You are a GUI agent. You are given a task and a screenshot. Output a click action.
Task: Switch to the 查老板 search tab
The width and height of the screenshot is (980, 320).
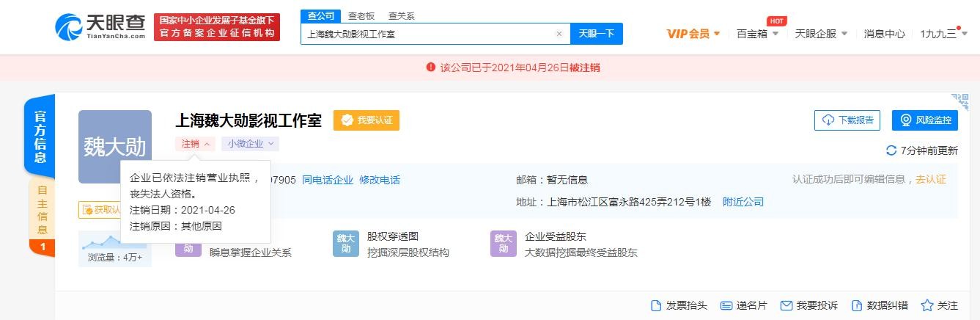[361, 16]
